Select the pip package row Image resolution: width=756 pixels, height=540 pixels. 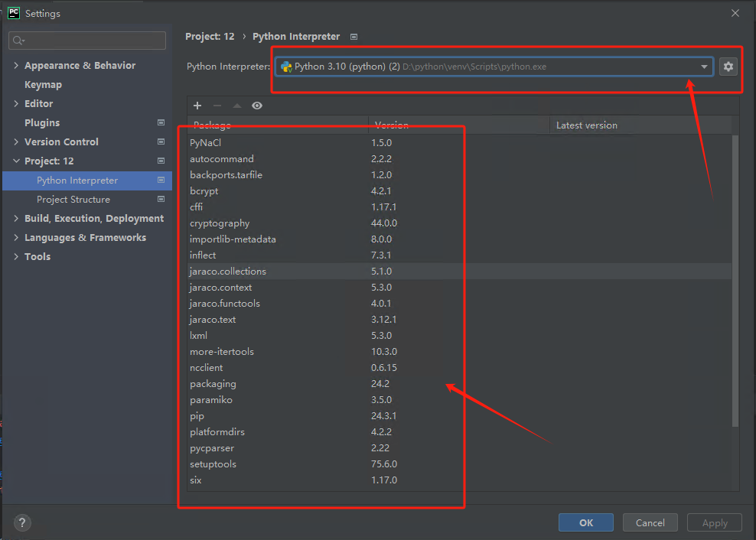pos(459,415)
